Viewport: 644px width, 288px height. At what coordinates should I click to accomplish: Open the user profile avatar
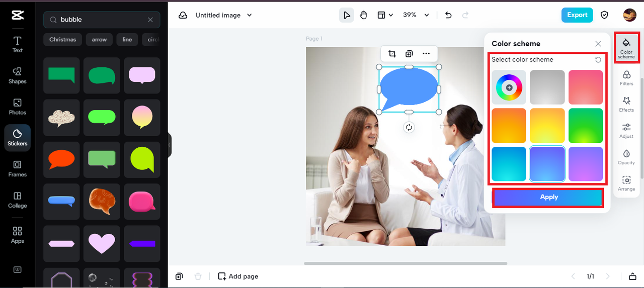(629, 15)
